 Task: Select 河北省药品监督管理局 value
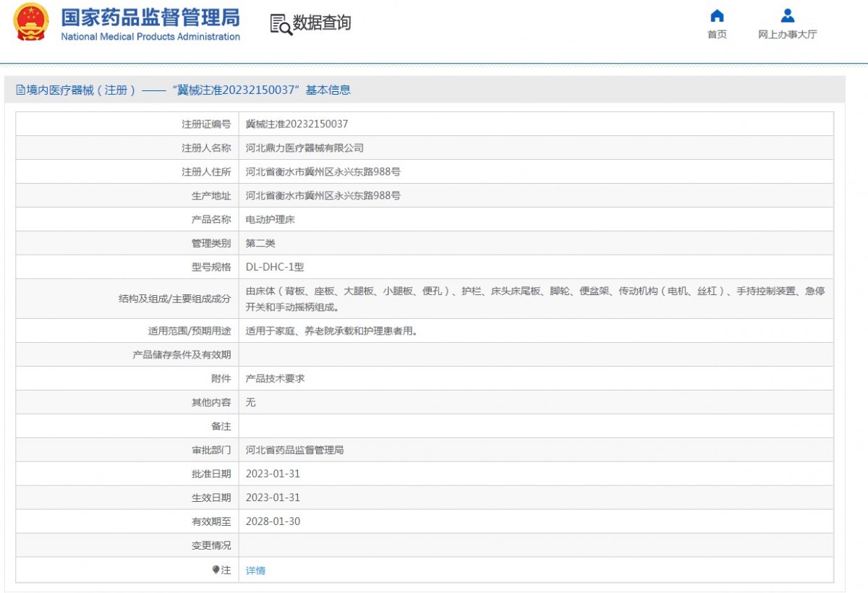point(294,450)
